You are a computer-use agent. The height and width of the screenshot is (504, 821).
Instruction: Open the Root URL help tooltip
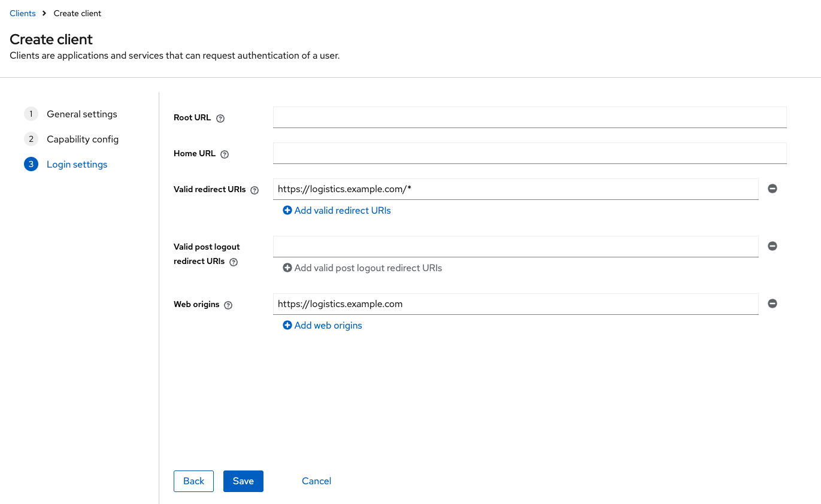(x=220, y=118)
